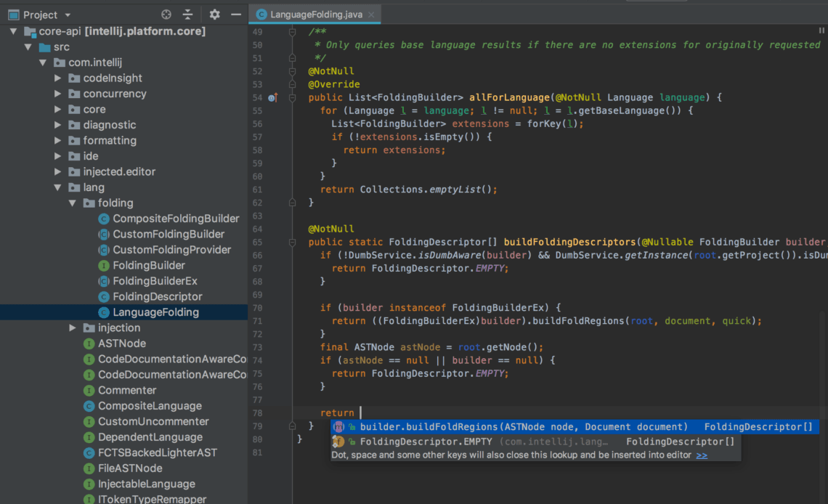Select FoldingDescriptor class icon
The height and width of the screenshot is (504, 828).
(103, 296)
